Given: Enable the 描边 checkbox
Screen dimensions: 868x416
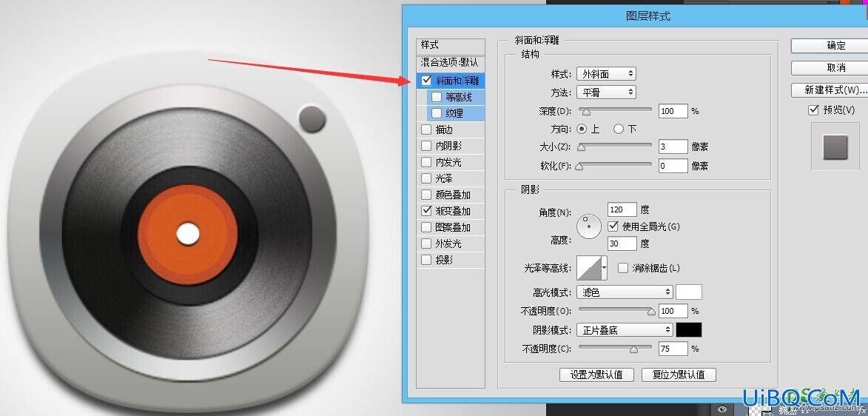Looking at the screenshot, I should click(x=426, y=130).
